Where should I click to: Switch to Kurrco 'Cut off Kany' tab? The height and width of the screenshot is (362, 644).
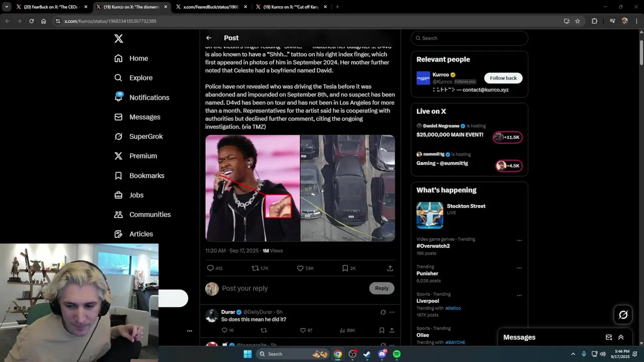pos(291,7)
